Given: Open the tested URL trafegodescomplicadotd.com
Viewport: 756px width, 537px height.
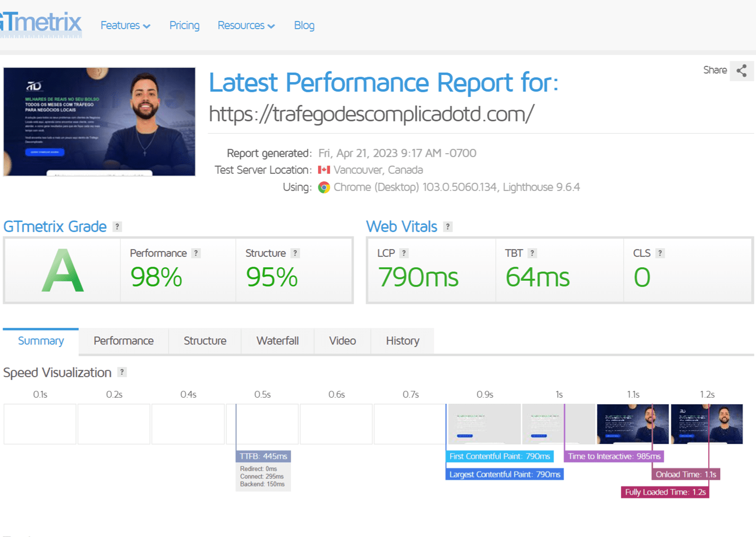Looking at the screenshot, I should 371,114.
